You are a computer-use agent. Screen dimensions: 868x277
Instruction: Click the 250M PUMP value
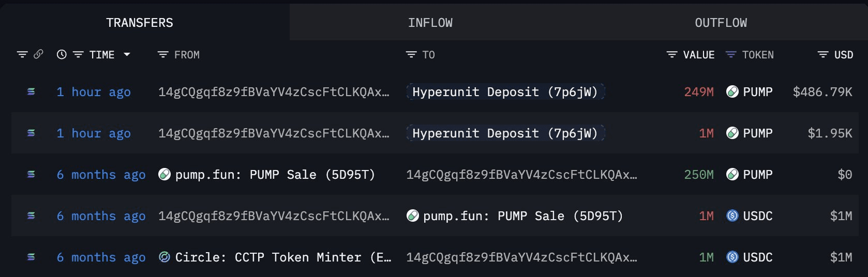[x=699, y=175]
